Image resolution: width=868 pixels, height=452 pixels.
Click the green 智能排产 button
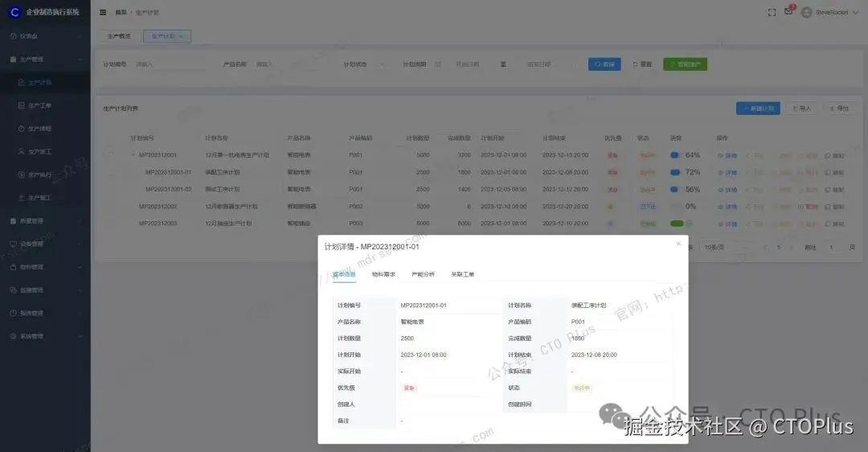point(686,64)
